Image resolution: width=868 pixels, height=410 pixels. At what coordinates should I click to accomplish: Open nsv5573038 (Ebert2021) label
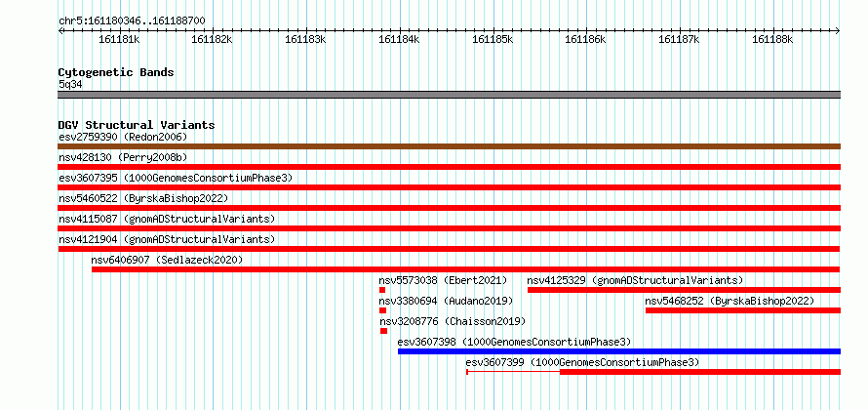coord(443,280)
